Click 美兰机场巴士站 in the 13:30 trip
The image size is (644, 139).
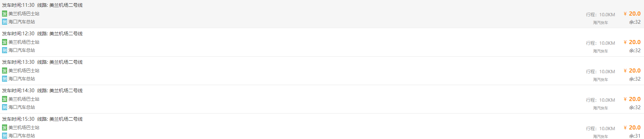coord(24,71)
